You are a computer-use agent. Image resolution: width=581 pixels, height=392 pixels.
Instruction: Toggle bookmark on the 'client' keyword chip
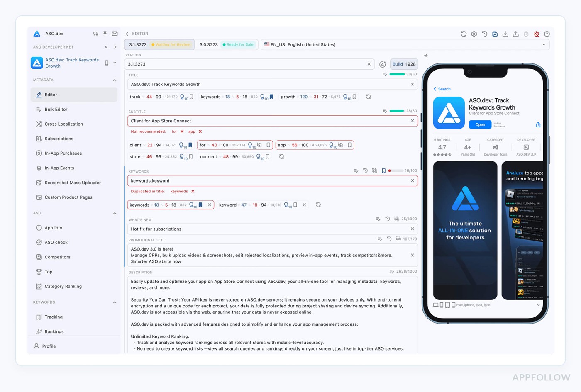190,145
